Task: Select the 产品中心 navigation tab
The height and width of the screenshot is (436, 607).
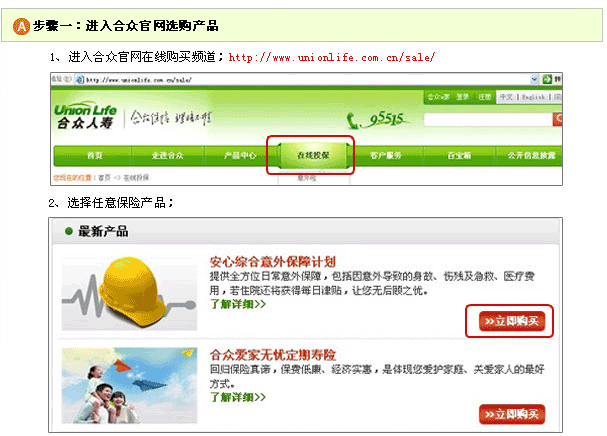Action: (240, 156)
